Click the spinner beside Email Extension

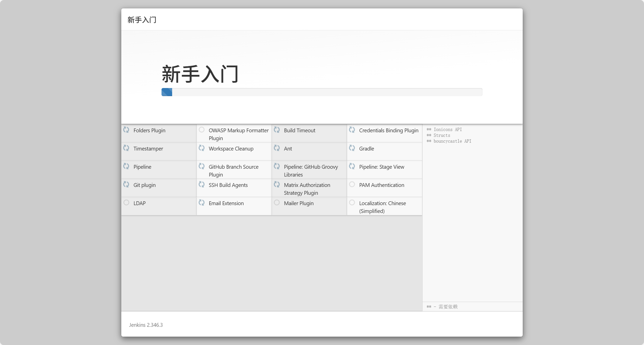(x=202, y=203)
